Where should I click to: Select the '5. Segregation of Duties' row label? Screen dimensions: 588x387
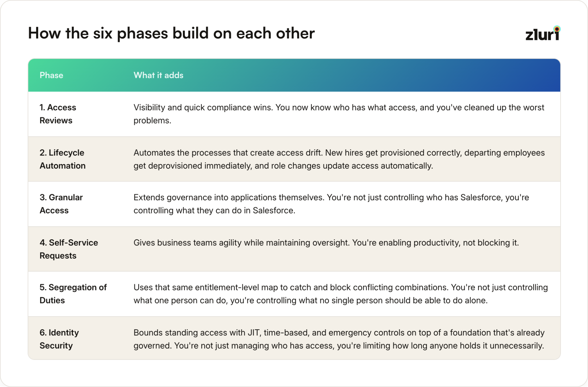(73, 294)
